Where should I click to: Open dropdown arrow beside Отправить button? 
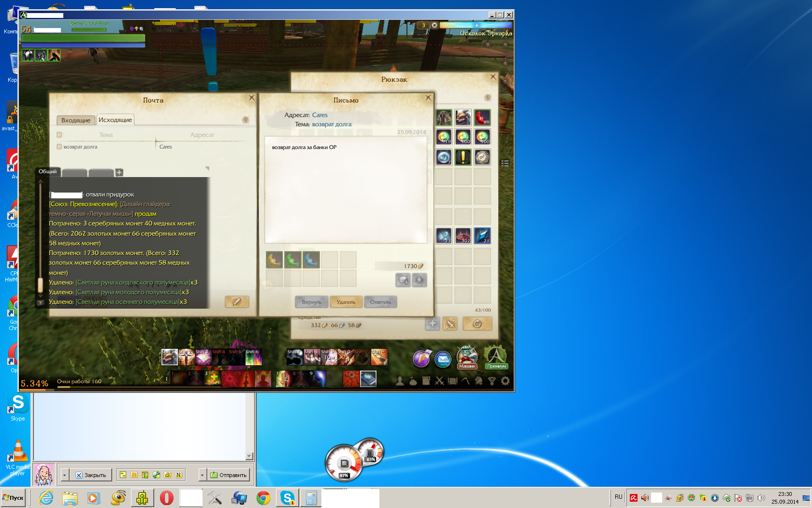pos(203,475)
